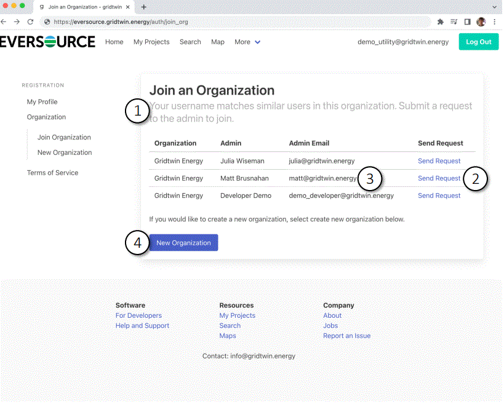This screenshot has width=504, height=420.
Task: Send a request to Julia Wiseman
Action: click(x=439, y=160)
